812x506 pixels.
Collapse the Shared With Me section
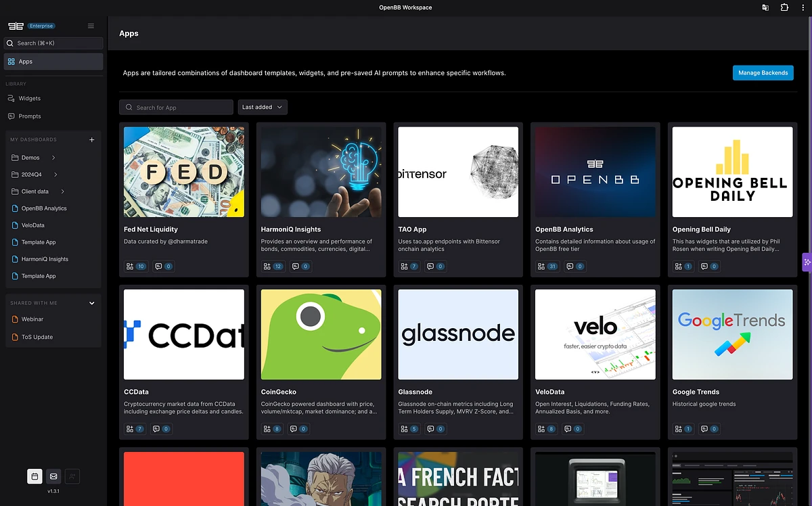tap(91, 303)
